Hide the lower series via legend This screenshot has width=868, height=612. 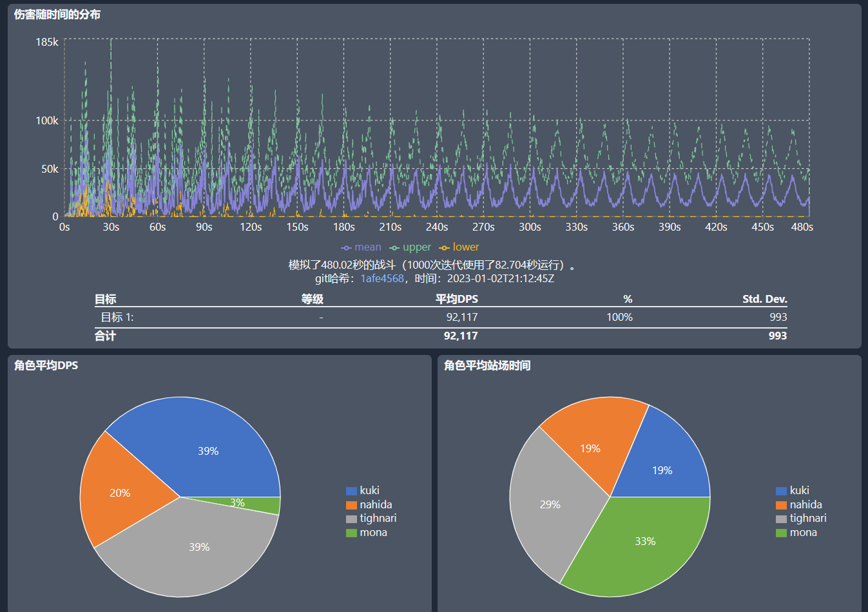(x=459, y=247)
